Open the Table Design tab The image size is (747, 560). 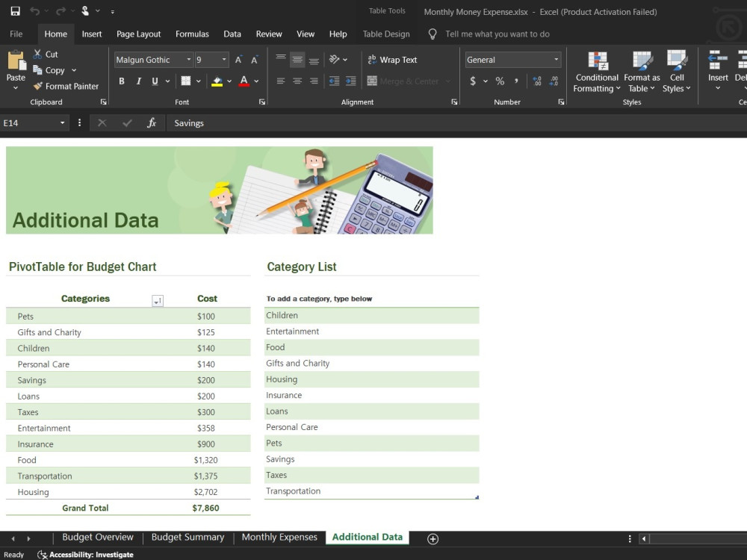coord(386,34)
